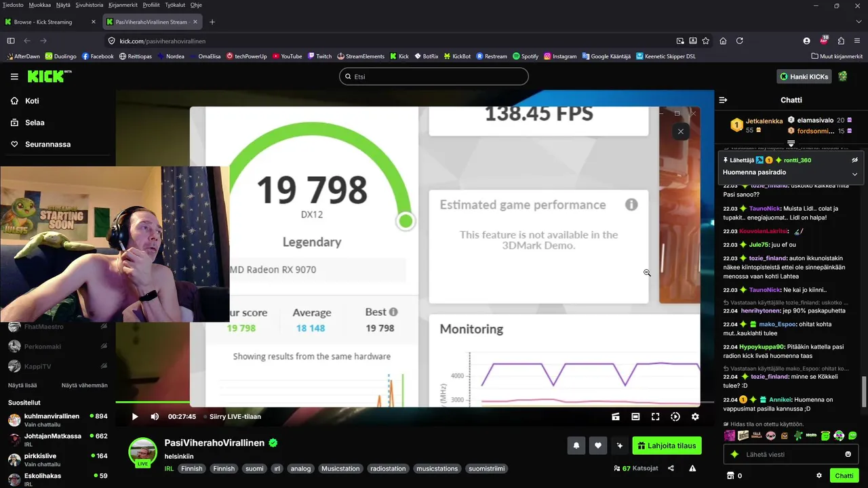Share the stream with the share icon
This screenshot has width=868, height=488.
pos(671,468)
